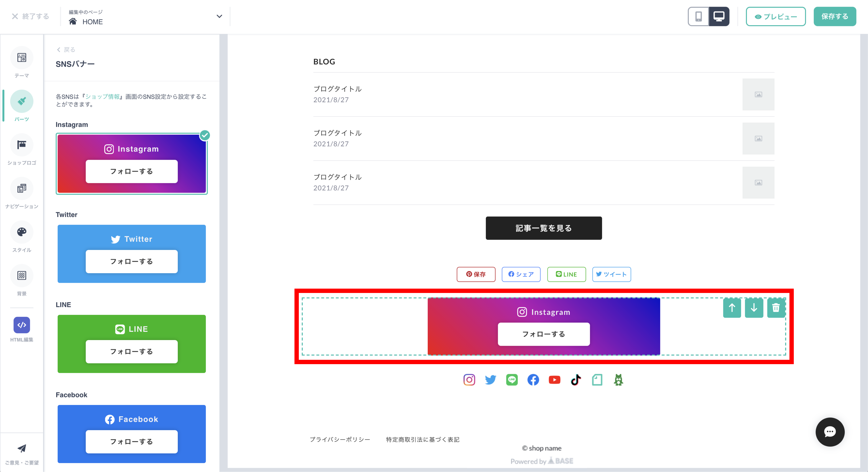Viewport: 868px width, 472px height.
Task: Click the BLOG section heading
Action: click(x=324, y=62)
